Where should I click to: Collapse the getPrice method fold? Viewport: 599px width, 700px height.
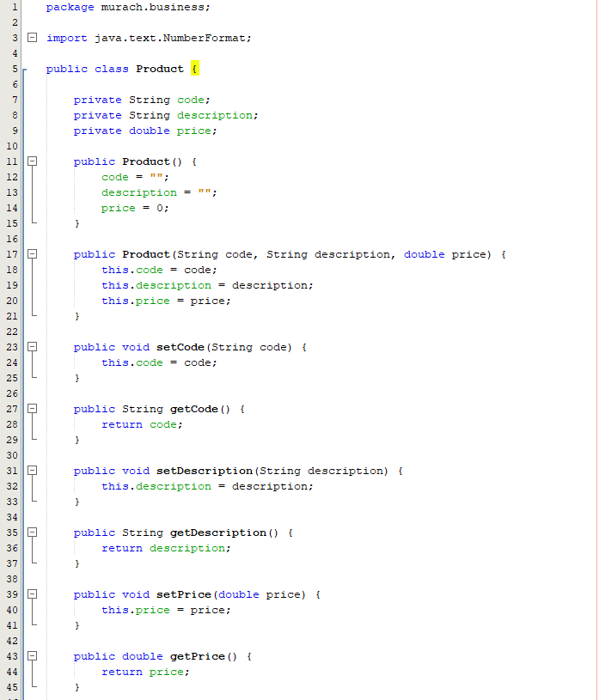click(32, 656)
